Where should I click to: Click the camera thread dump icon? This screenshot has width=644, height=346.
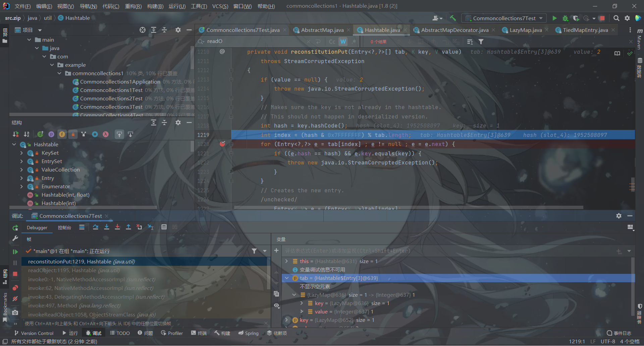coord(15,312)
